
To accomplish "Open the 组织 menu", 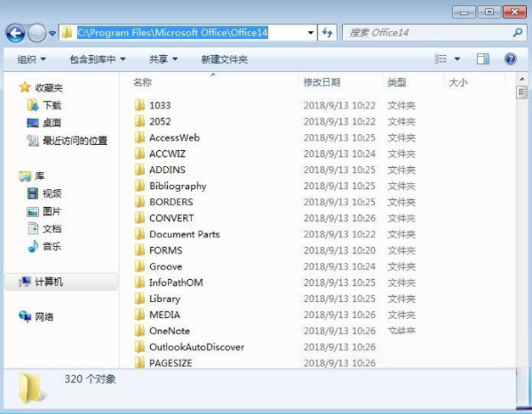I will point(32,60).
